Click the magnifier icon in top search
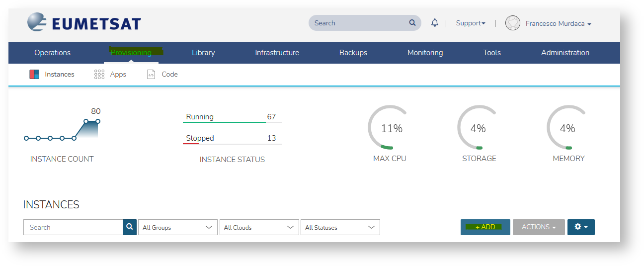The width and height of the screenshot is (644, 266). point(412,23)
